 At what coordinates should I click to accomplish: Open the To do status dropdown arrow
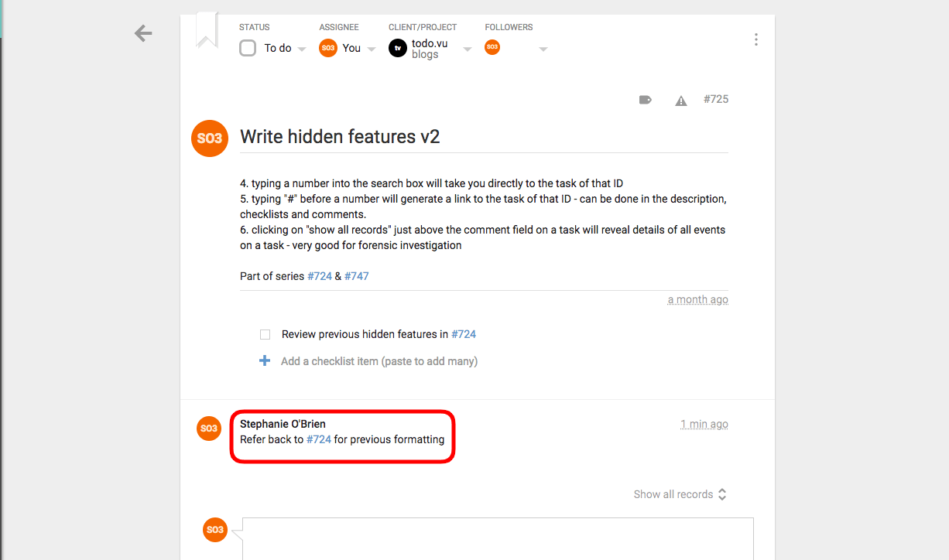click(302, 50)
